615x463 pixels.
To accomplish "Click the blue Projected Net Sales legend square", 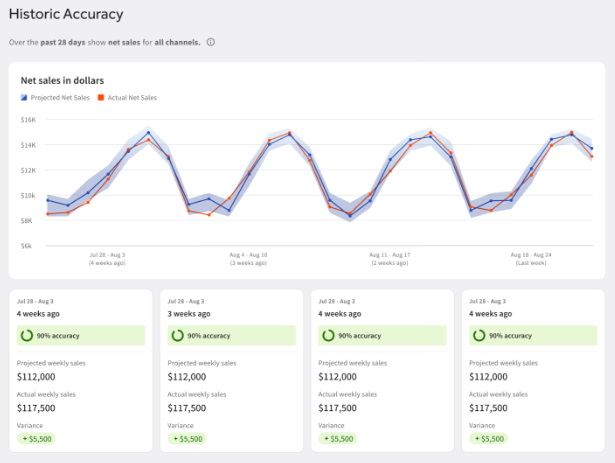I will pyautogui.click(x=24, y=97).
